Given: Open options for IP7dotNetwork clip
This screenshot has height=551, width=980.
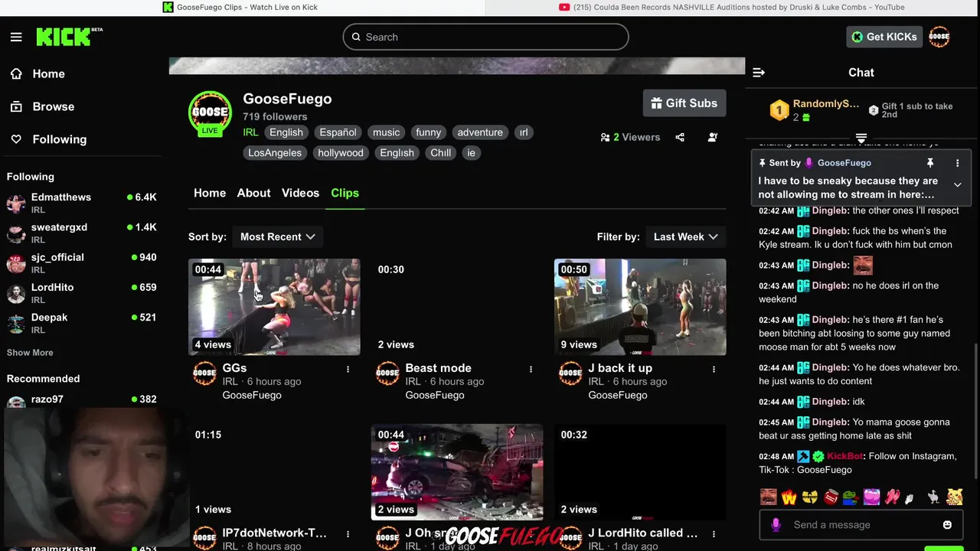Looking at the screenshot, I should tap(348, 533).
